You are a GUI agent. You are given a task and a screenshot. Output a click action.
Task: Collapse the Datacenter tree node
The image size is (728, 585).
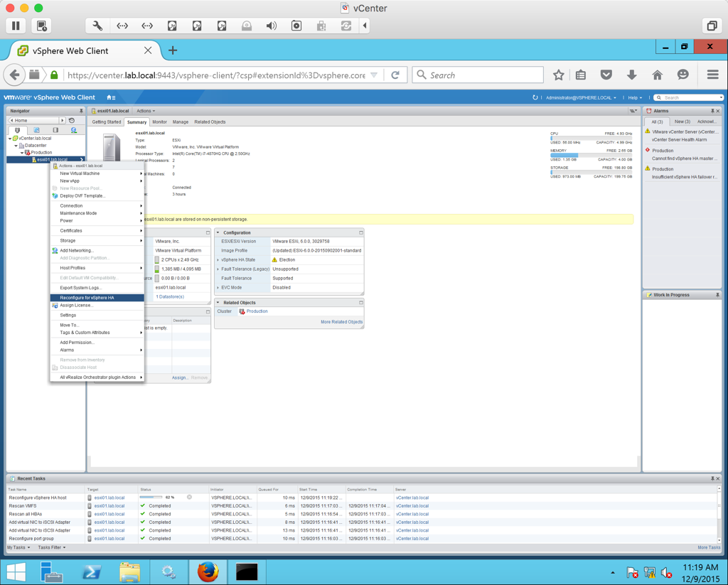[16, 146]
